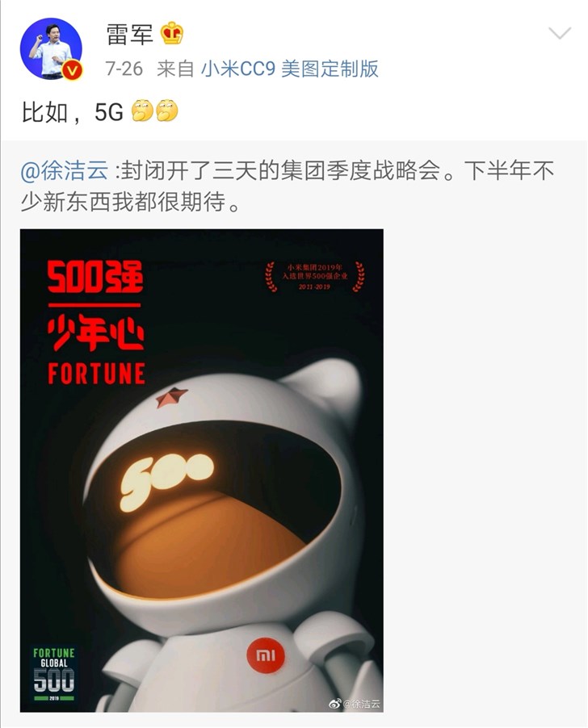Tap the gold crown membership badge
This screenshot has height=728, width=588.
pyautogui.click(x=171, y=33)
